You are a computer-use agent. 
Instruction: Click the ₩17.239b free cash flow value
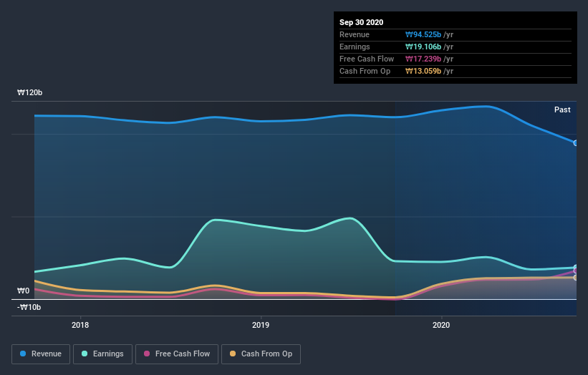[x=423, y=59]
